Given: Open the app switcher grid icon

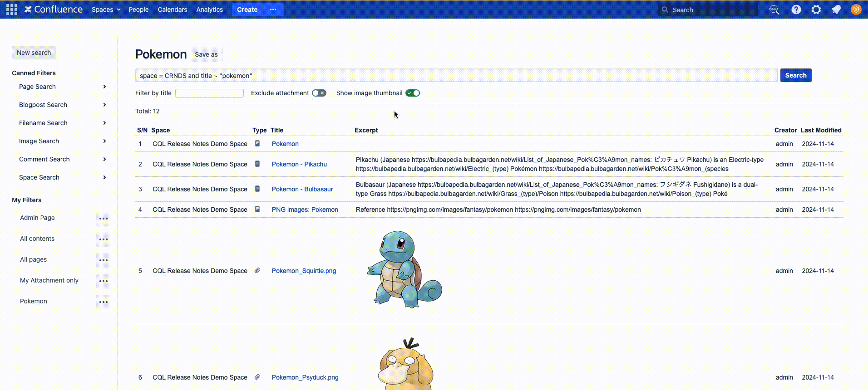Looking at the screenshot, I should (12, 10).
